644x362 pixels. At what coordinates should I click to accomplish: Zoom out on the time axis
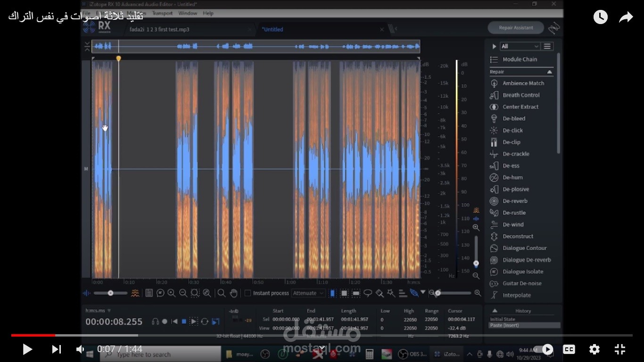183,293
